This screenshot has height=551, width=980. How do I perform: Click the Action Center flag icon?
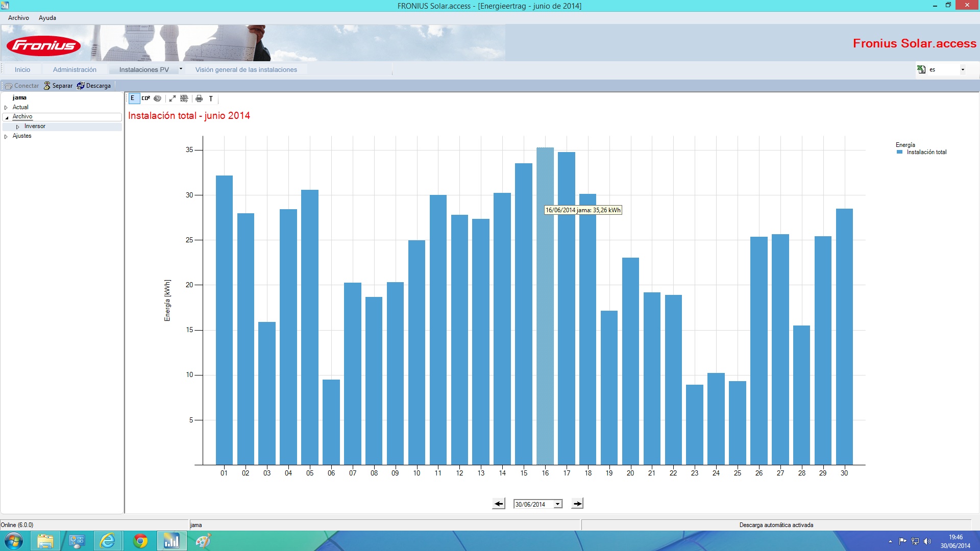tap(902, 541)
